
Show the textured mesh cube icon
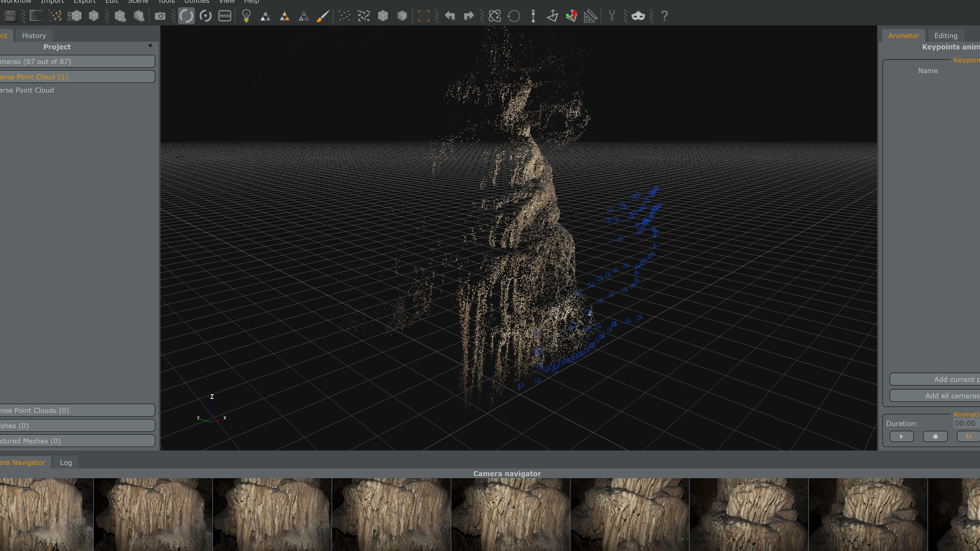(x=402, y=16)
